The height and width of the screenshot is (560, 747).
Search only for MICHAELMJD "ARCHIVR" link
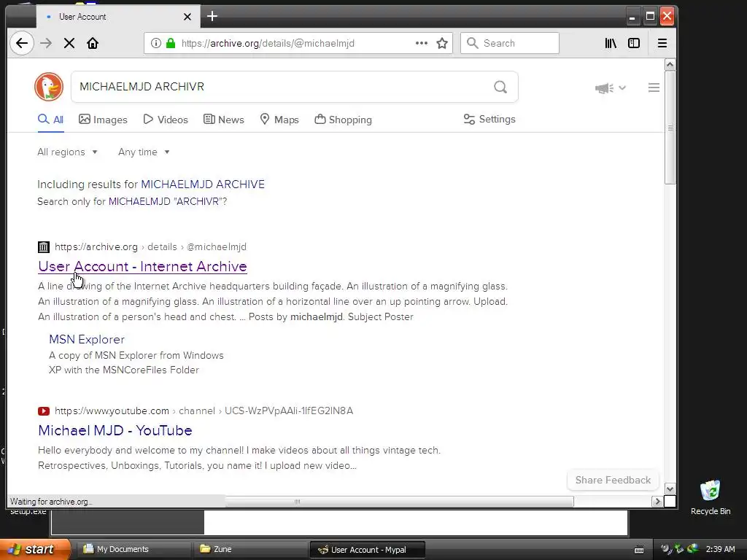tap(168, 201)
